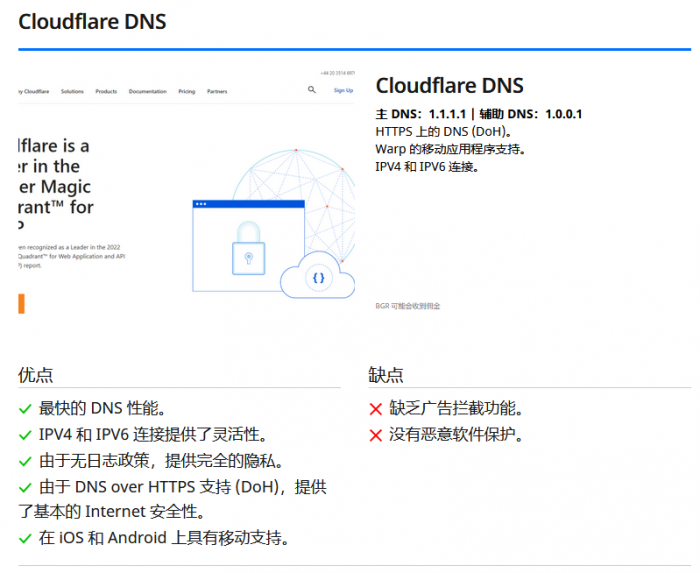The height and width of the screenshot is (573, 700).
Task: Click the cloud with curly braces icon
Action: click(x=318, y=278)
